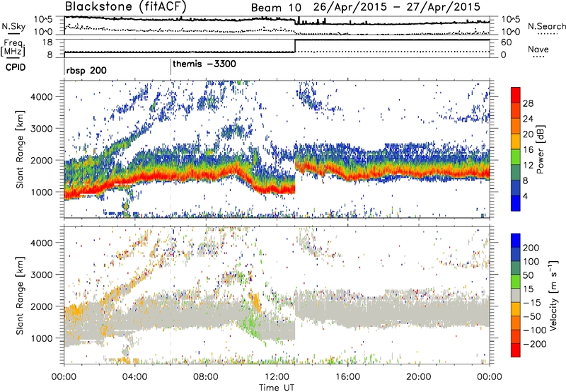The height and width of the screenshot is (392, 566).
Task: Click the 'N.Search' legend label
Action: point(547,26)
